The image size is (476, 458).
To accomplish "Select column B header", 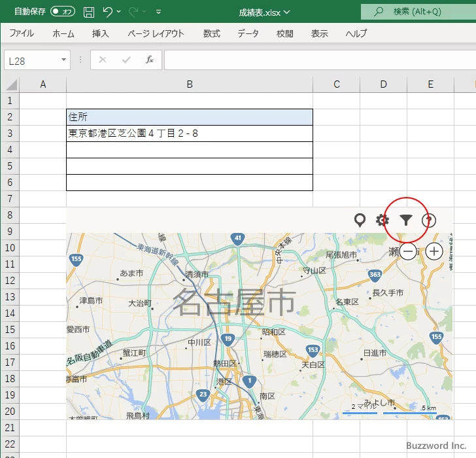I will click(x=190, y=84).
